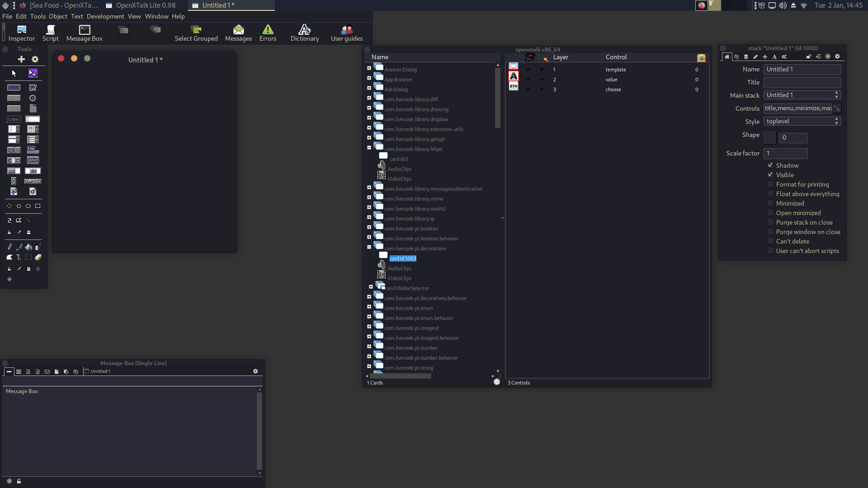The height and width of the screenshot is (488, 868).
Task: Open the Window menu
Action: 156,16
